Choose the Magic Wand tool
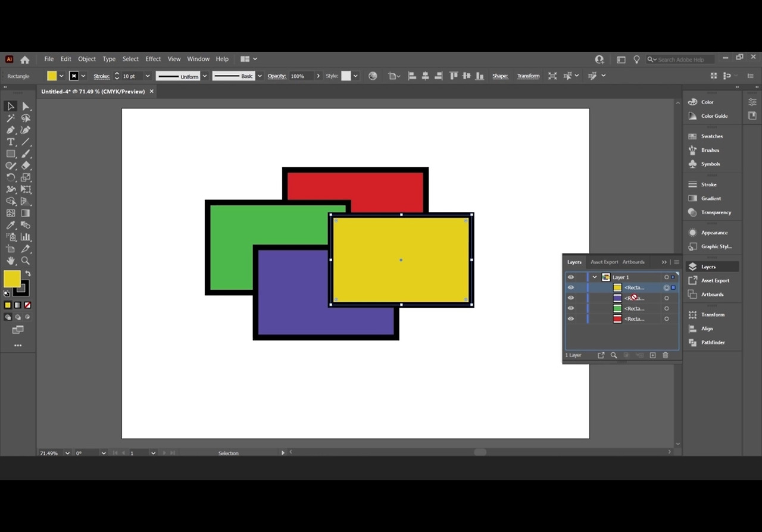Image resolution: width=762 pixels, height=532 pixels. click(11, 118)
